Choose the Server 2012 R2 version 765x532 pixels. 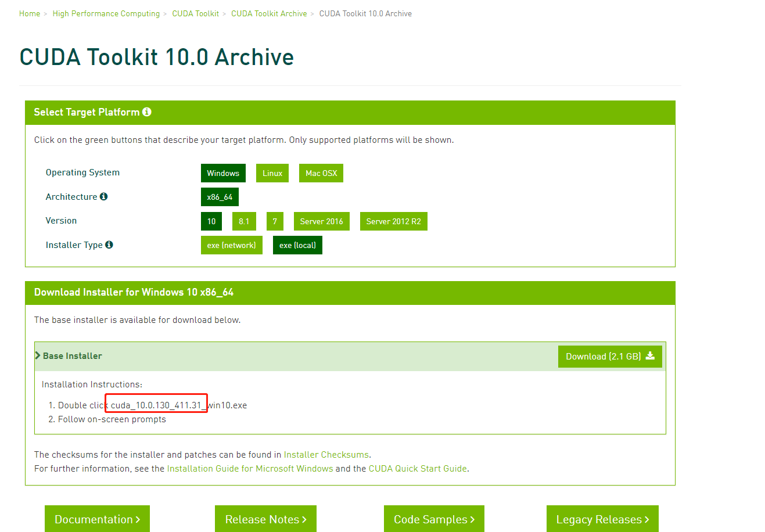coord(394,221)
